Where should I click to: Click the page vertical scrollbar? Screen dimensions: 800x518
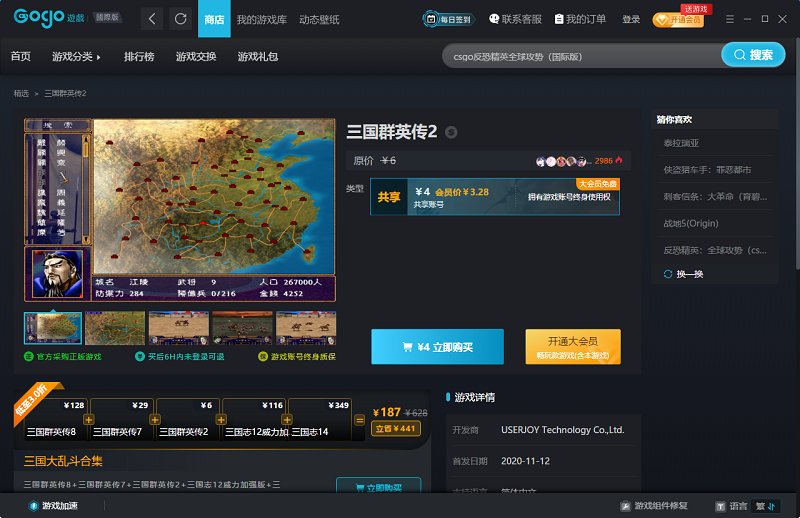click(797, 153)
